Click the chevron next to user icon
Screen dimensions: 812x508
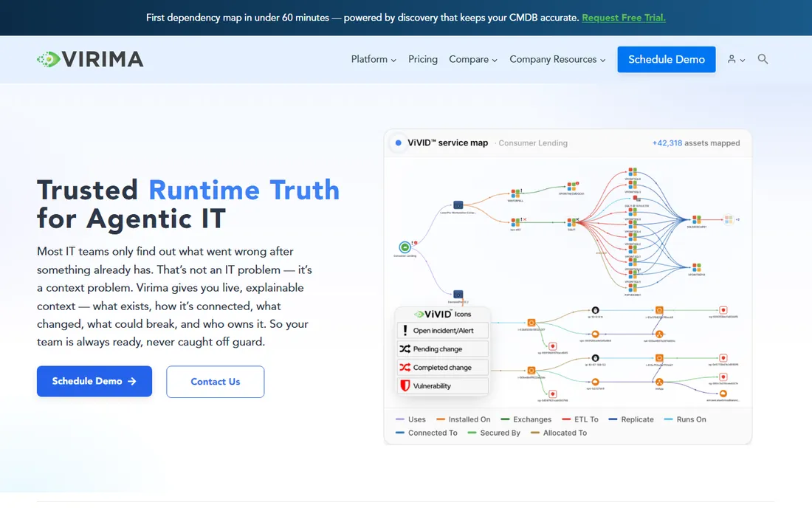point(743,60)
